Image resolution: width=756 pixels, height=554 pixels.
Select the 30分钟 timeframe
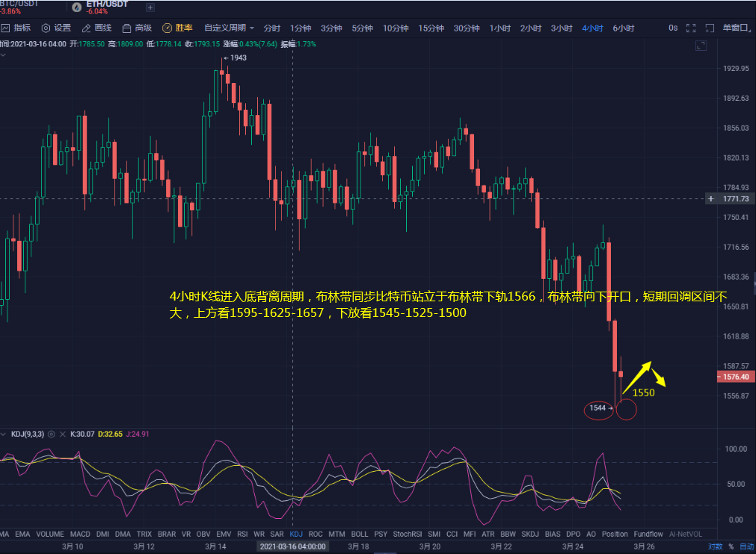pos(466,28)
